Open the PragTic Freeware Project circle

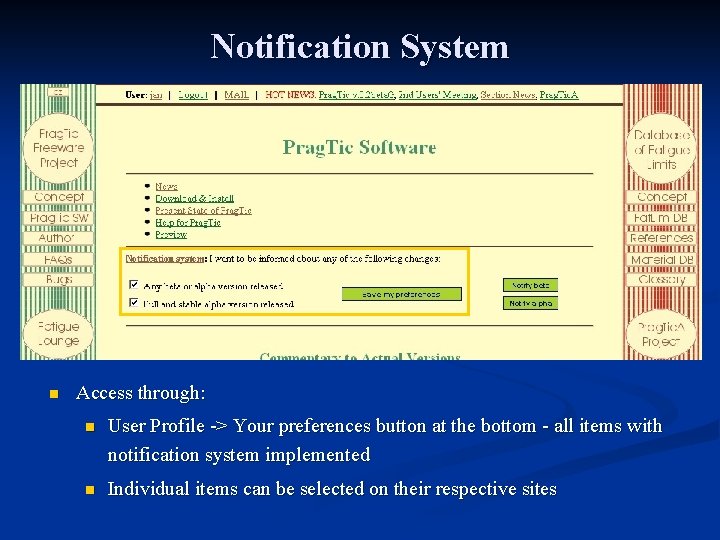click(58, 148)
